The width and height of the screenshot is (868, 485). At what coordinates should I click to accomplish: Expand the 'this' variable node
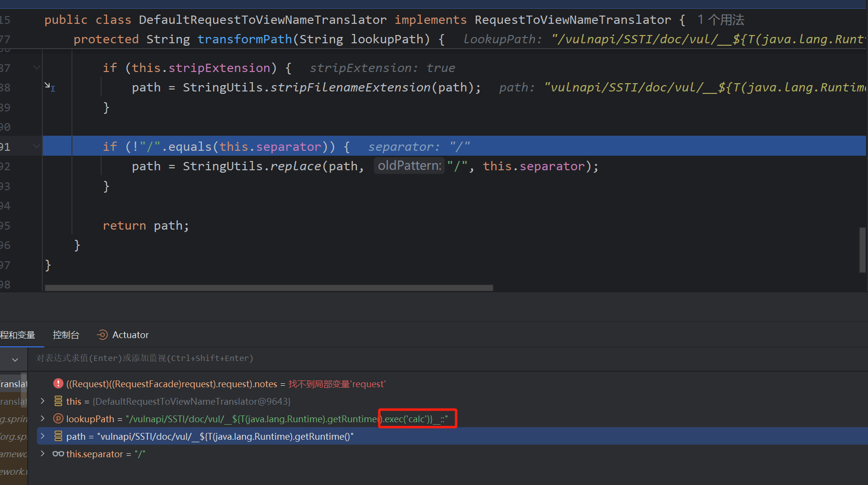tap(43, 401)
